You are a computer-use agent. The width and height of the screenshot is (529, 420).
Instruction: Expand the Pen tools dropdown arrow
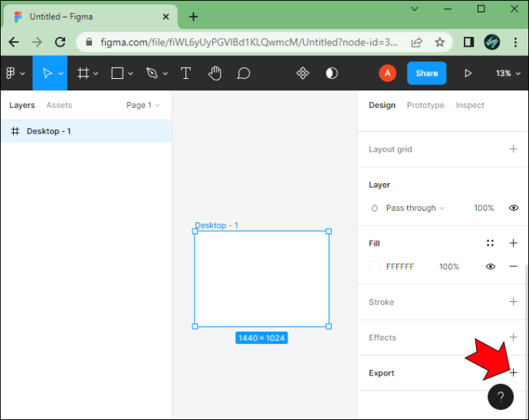click(165, 74)
